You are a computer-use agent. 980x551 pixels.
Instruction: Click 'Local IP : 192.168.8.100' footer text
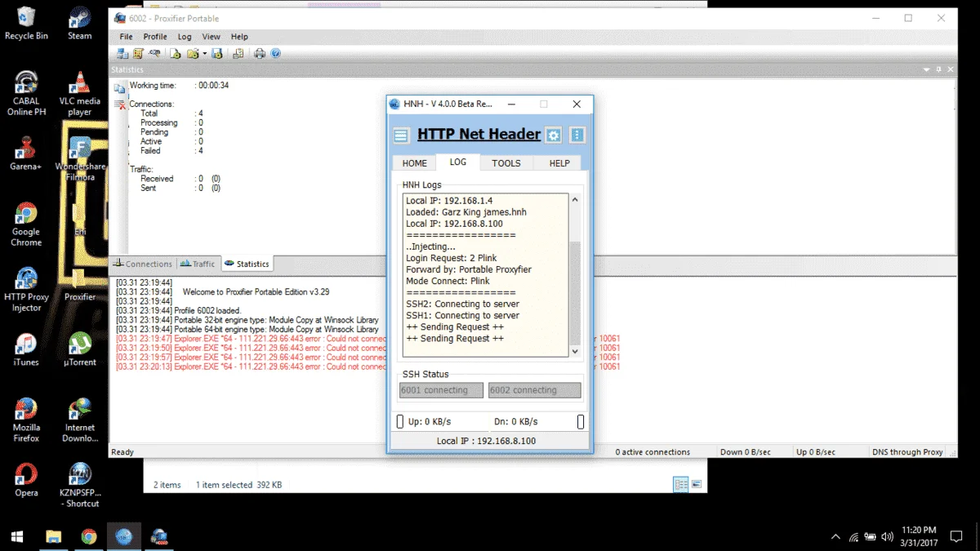click(486, 441)
